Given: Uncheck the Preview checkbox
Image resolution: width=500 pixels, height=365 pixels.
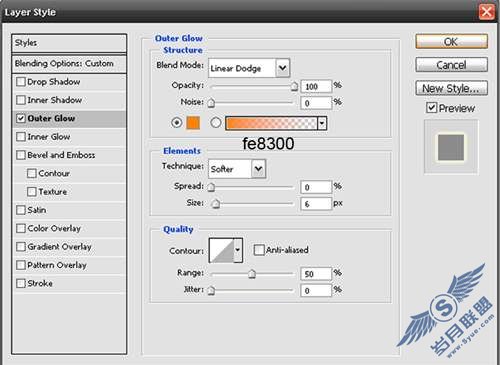Looking at the screenshot, I should [x=431, y=108].
